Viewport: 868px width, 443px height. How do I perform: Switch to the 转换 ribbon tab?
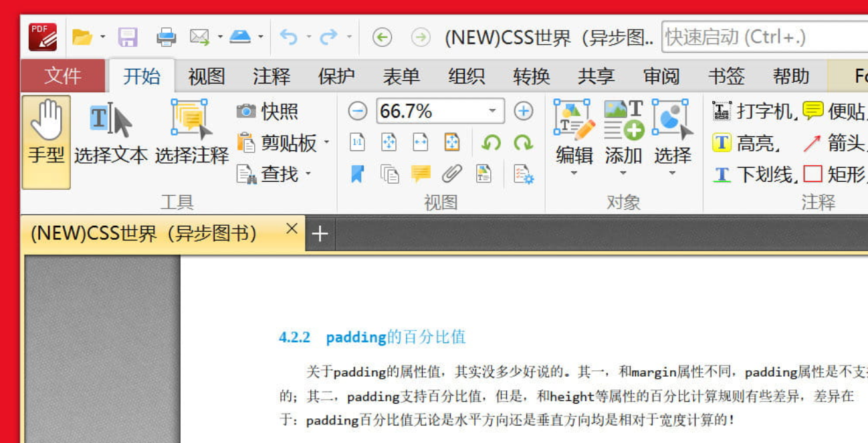point(532,76)
